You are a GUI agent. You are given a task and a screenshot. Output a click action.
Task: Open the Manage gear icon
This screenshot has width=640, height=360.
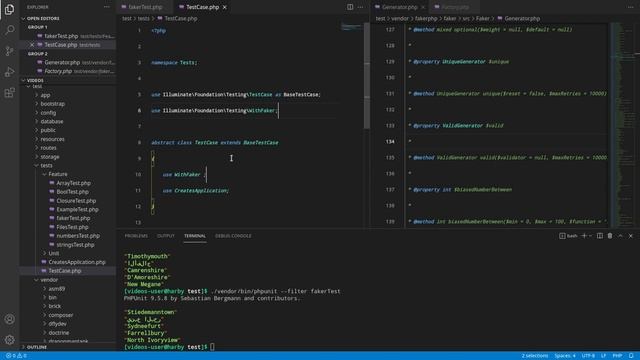(9, 340)
